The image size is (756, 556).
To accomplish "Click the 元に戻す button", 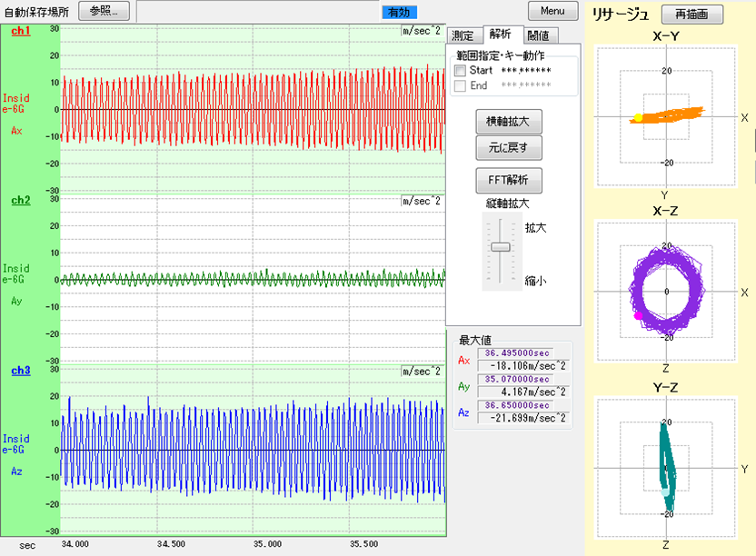I will (509, 147).
